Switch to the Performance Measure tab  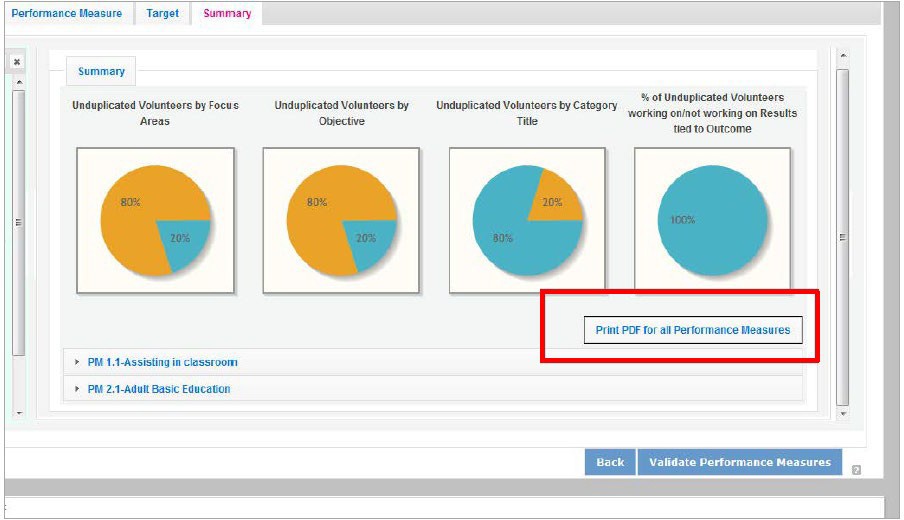coord(67,13)
